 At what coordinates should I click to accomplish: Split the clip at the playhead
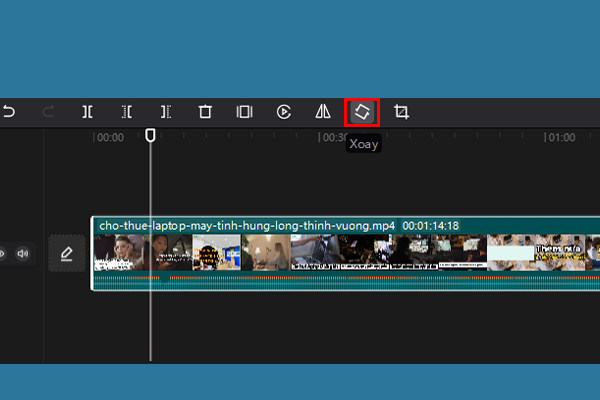87,112
